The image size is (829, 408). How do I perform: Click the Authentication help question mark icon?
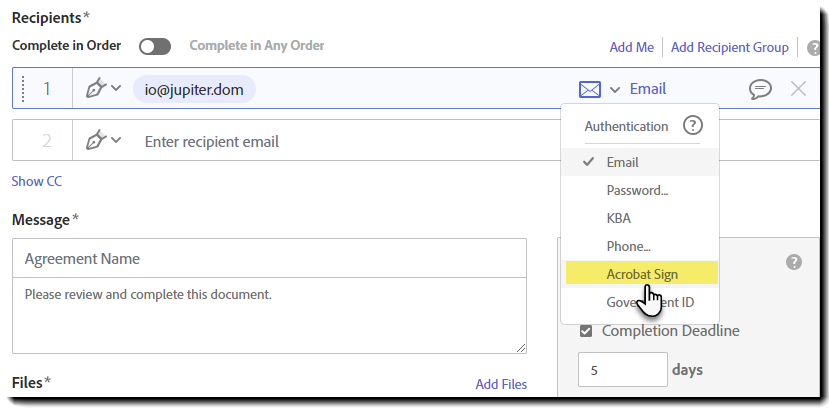(x=692, y=126)
